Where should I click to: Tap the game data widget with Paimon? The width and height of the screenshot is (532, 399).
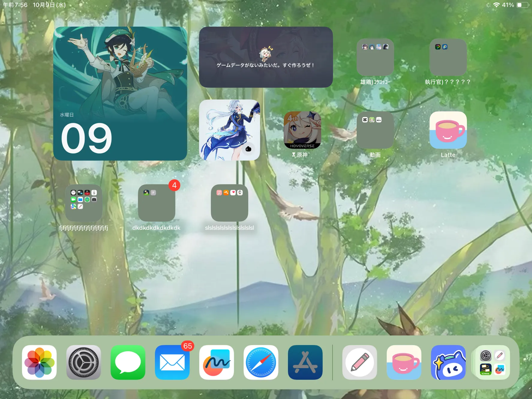(x=266, y=57)
